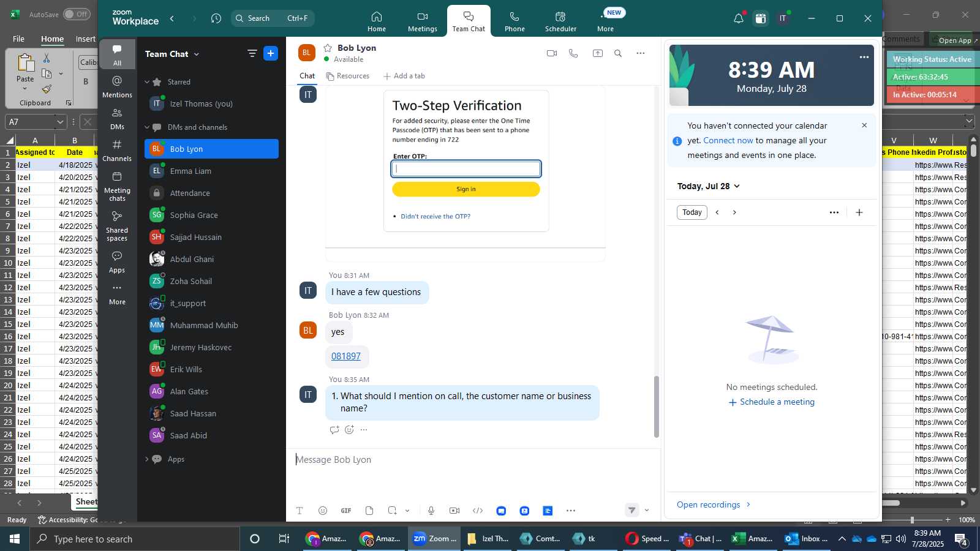Add new calendar event plus icon
Image resolution: width=980 pixels, height=551 pixels.
click(859, 212)
